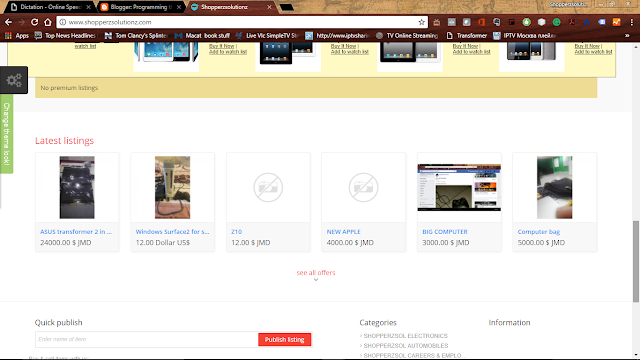Go back to the previous page

click(x=8, y=22)
